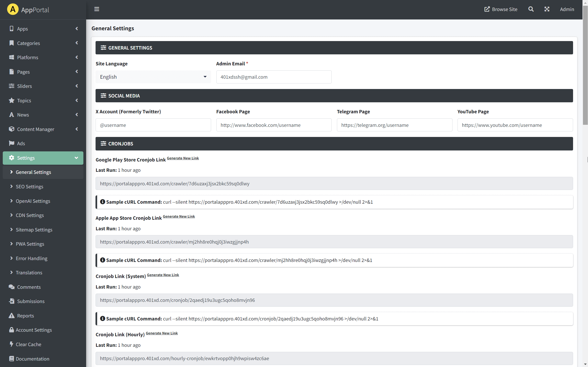Click the Browse Site button
The image size is (588, 367).
click(501, 9)
